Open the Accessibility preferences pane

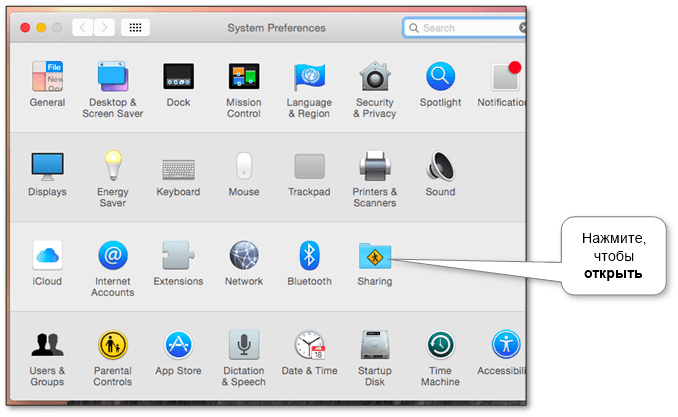pos(502,352)
